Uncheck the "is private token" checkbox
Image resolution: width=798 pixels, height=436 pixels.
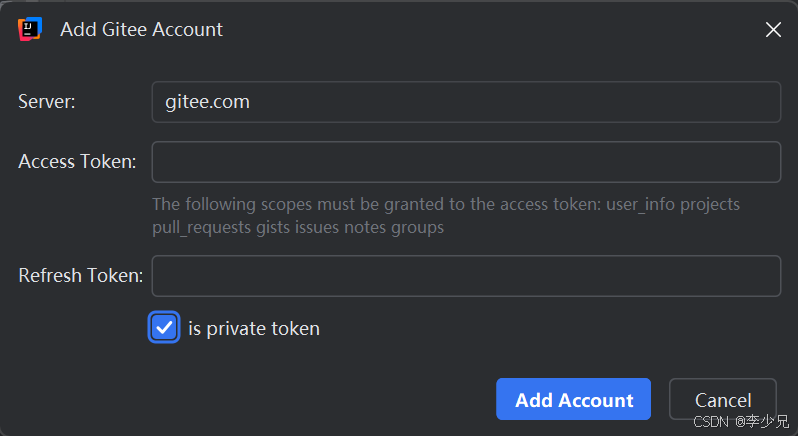pos(164,327)
